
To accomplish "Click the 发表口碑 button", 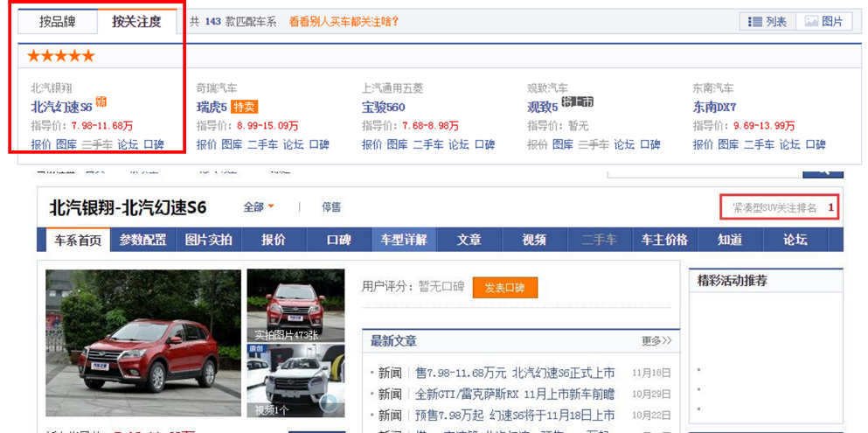I will 505,288.
